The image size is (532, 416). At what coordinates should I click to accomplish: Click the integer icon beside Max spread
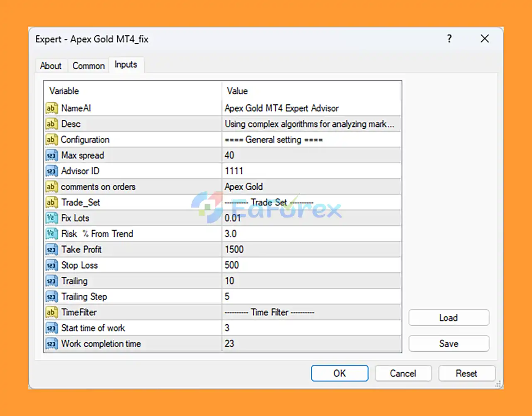tap(51, 156)
